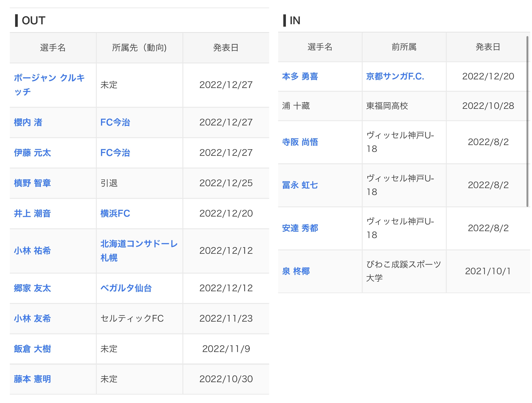
Task: Open 冨永 虹七 player link
Action: tap(300, 185)
